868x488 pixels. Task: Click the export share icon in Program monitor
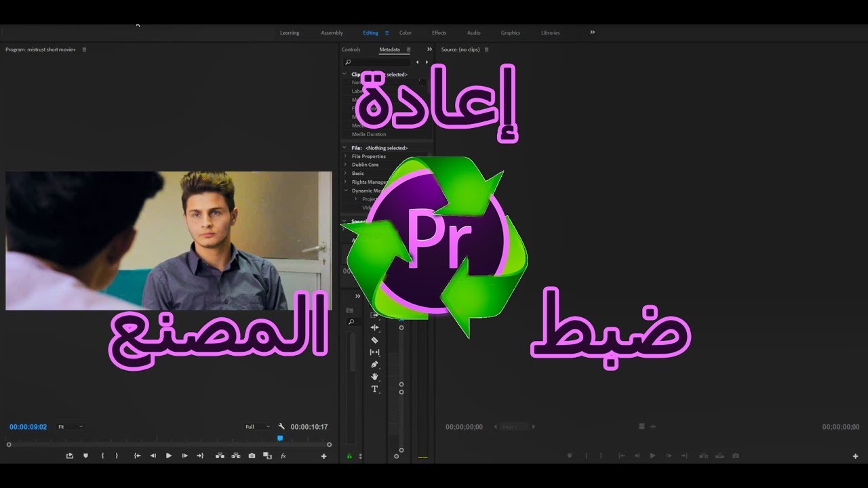pos(69,456)
